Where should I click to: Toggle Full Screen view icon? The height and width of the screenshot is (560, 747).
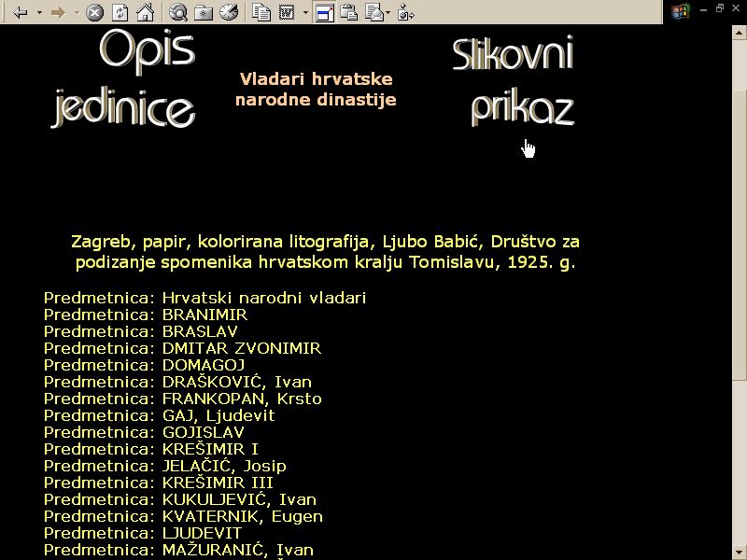coord(324,13)
